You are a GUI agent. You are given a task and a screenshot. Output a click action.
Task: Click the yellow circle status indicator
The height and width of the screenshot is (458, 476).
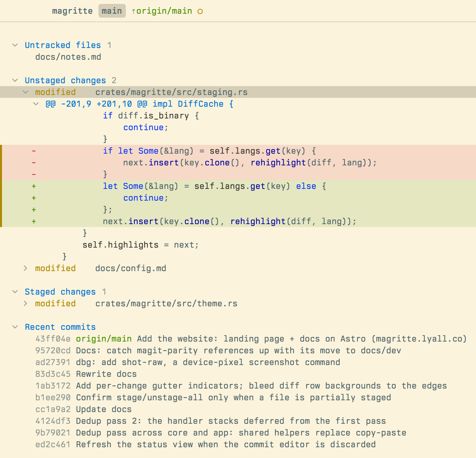click(200, 11)
